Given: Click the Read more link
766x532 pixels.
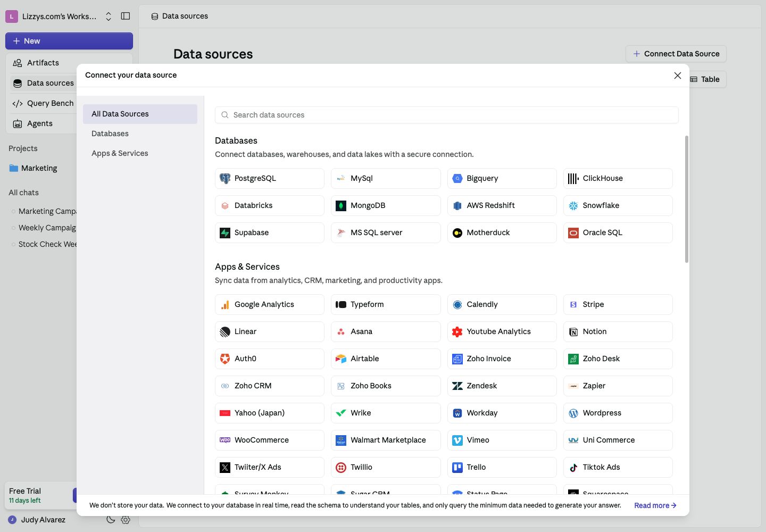Looking at the screenshot, I should (x=655, y=505).
